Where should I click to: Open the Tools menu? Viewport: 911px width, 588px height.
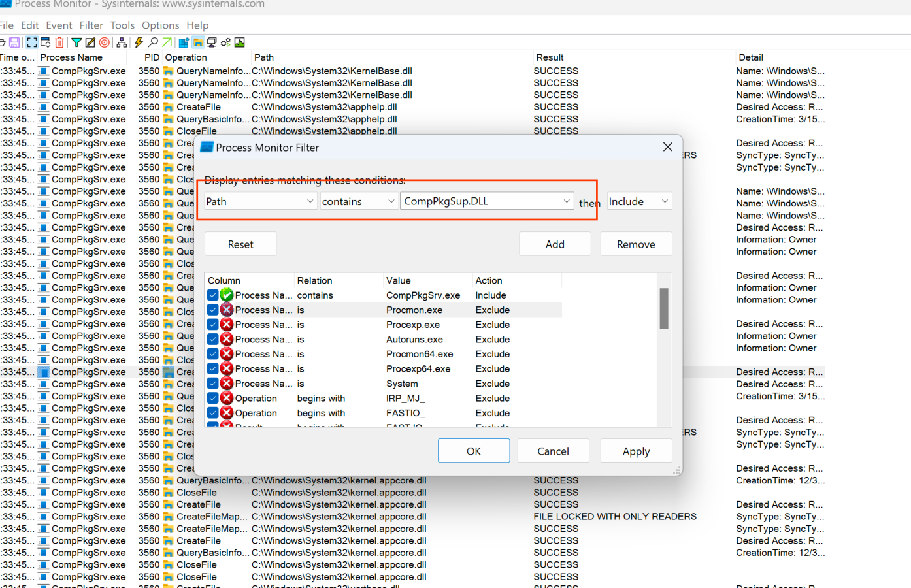click(x=122, y=25)
